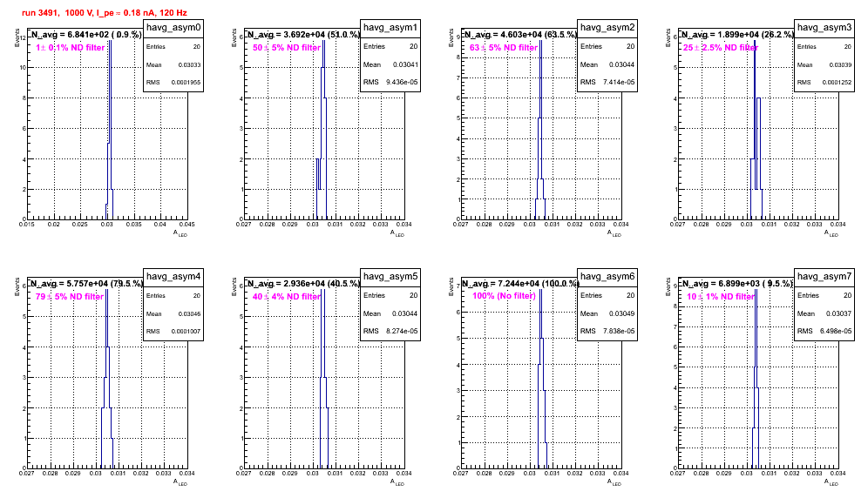The width and height of the screenshot is (868, 498).
Task: Click the 63± 5% ND filter label
Action: [x=504, y=48]
